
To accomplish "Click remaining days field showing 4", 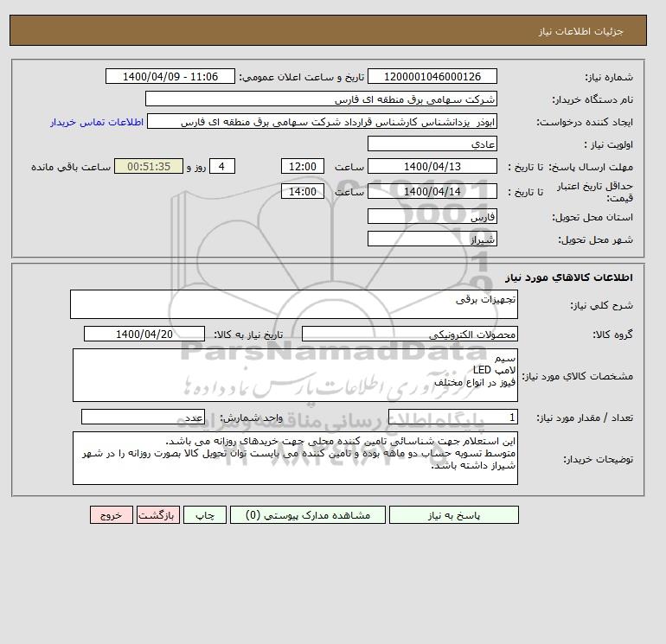I will pos(221,167).
